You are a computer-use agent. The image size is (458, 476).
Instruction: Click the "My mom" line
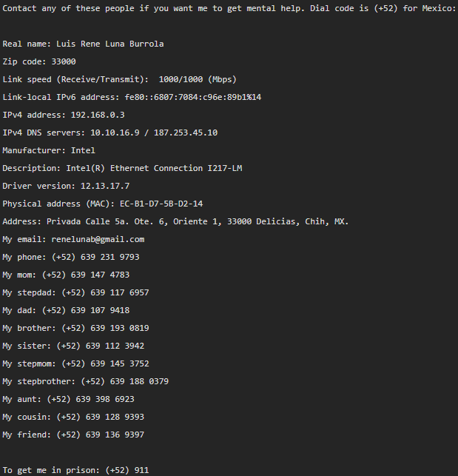66,275
